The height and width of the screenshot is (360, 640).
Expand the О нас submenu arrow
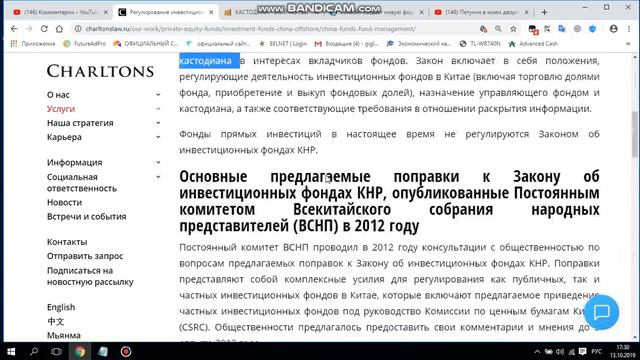[158, 95]
